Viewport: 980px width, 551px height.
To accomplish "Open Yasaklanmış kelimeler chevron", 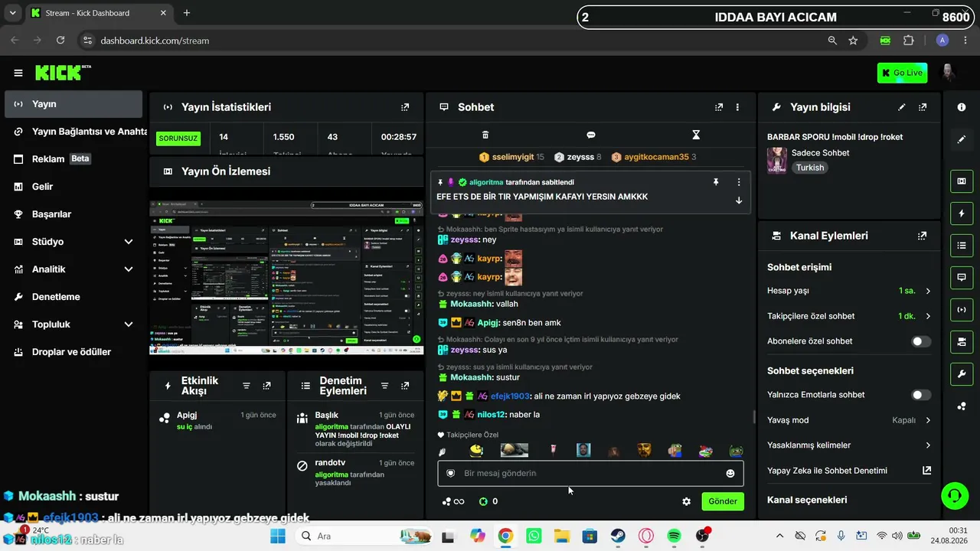I will 928,445.
